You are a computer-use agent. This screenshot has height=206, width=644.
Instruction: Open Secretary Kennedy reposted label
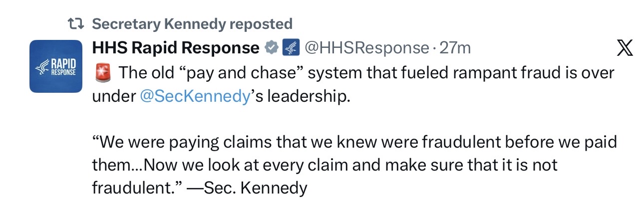click(192, 23)
